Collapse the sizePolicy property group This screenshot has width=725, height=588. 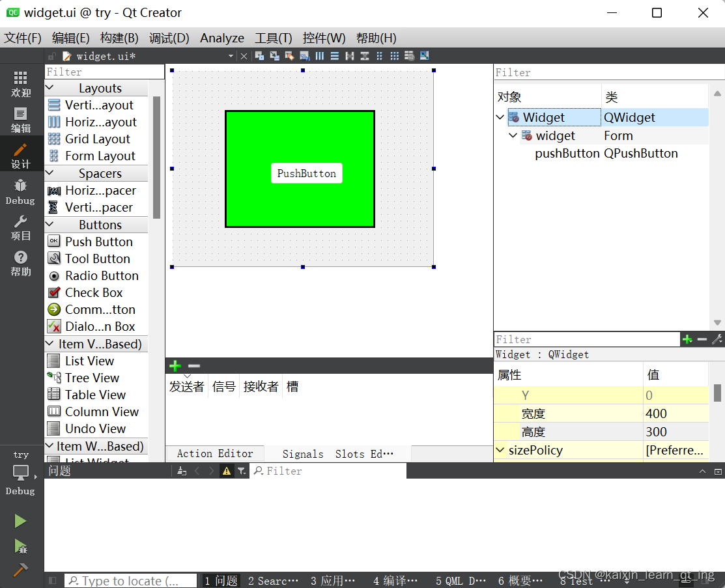click(500, 450)
